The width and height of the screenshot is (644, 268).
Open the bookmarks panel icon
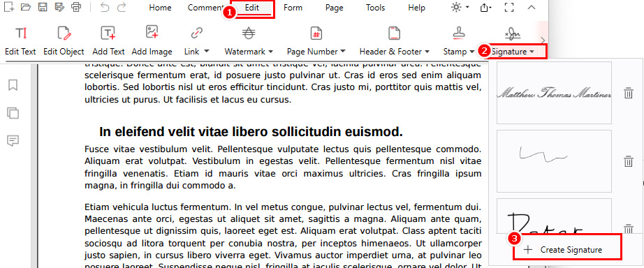(13, 85)
